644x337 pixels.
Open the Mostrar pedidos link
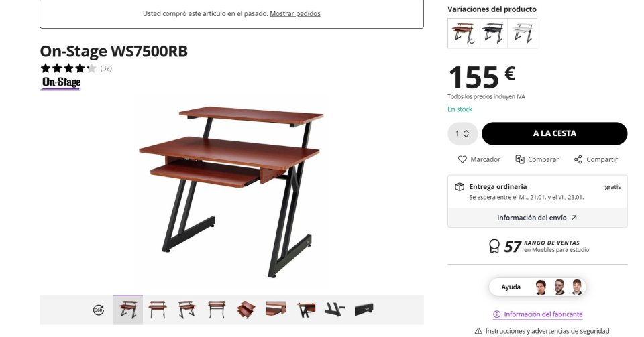[295, 13]
